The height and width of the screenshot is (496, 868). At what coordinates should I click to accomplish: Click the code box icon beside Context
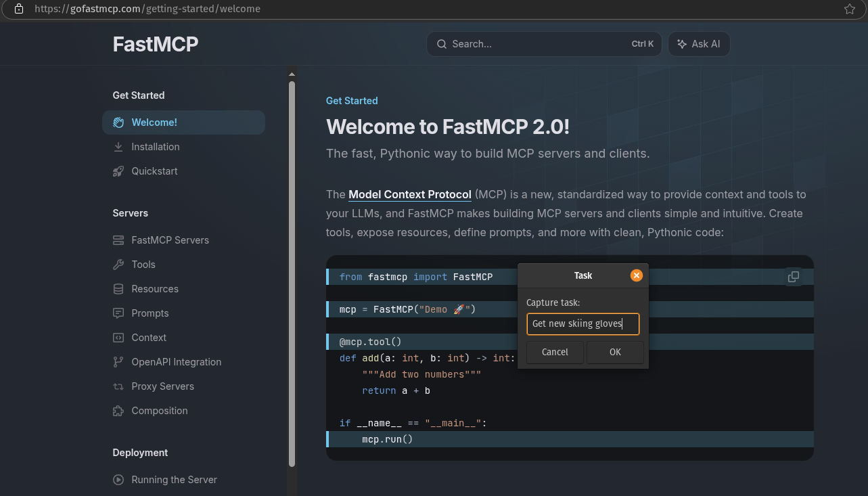(118, 338)
